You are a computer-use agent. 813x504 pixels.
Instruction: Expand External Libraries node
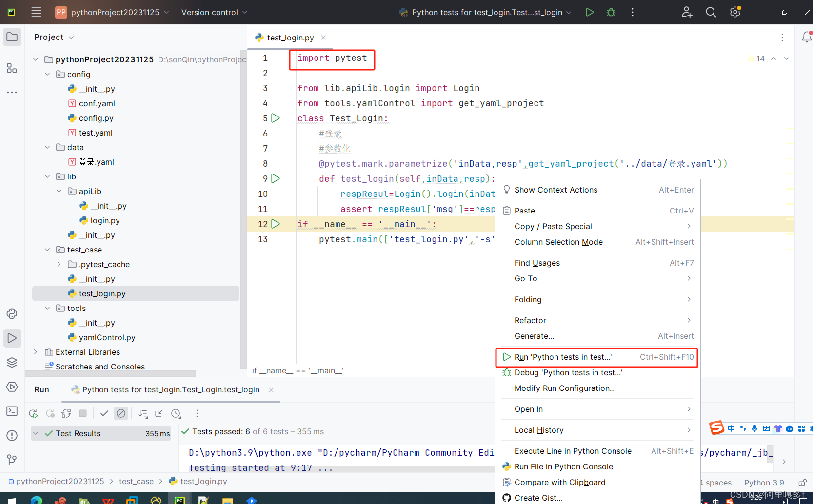(36, 352)
